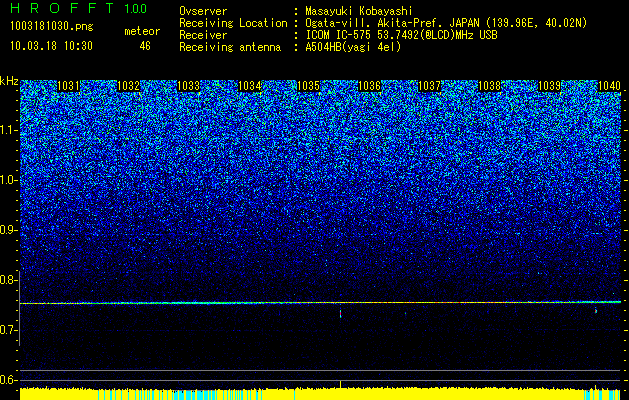
Task: Click the 1.0 frequency axis label
Action: (7, 180)
